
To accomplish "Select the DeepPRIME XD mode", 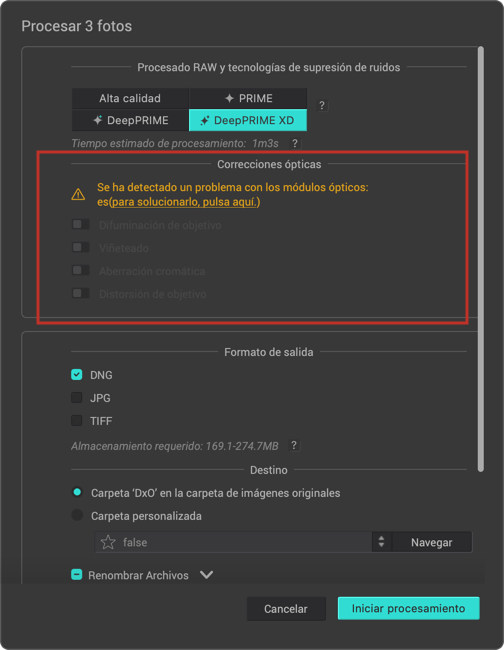I will 248,120.
